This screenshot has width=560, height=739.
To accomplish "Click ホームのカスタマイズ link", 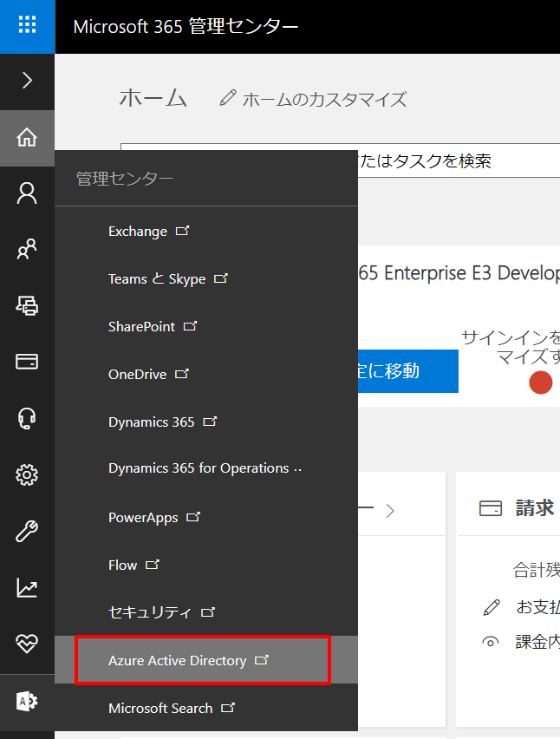I will [x=314, y=99].
